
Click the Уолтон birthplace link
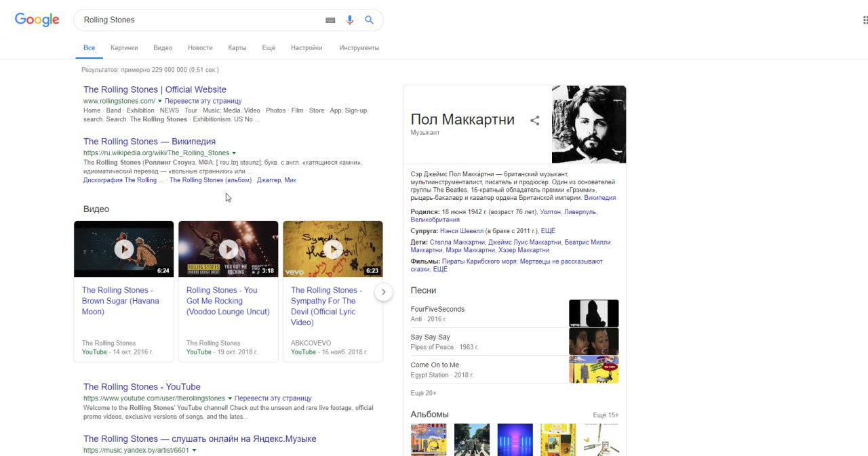coord(550,212)
